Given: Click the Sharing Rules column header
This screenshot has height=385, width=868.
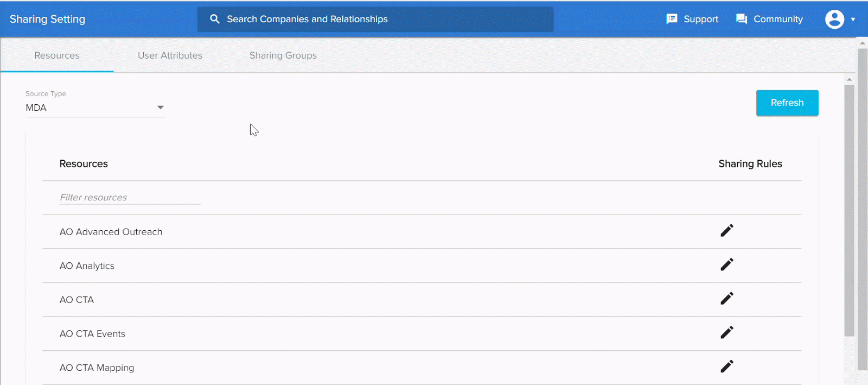Looking at the screenshot, I should point(750,164).
